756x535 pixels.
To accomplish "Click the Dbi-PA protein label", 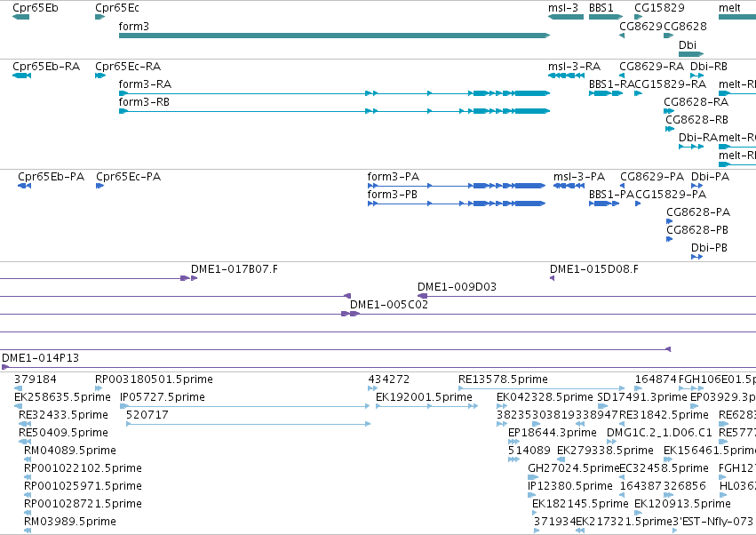I will click(x=710, y=177).
